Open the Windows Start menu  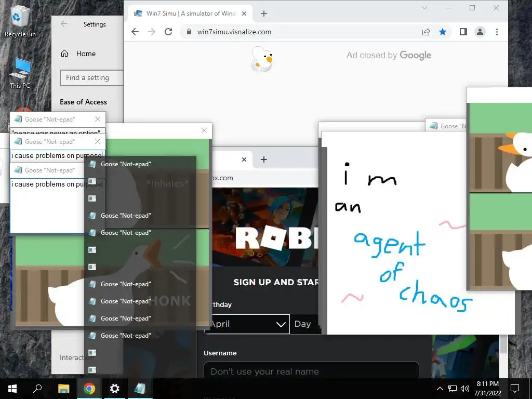point(12,389)
